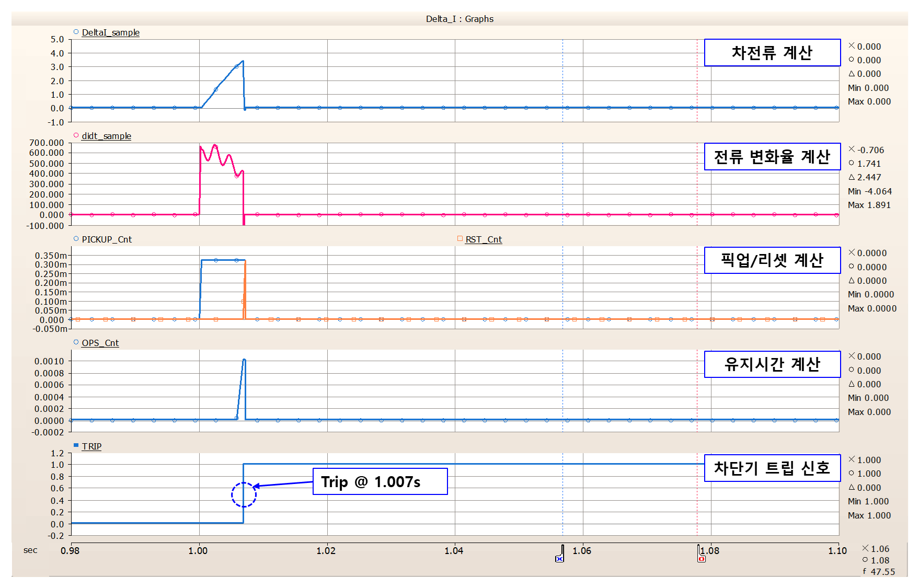
Task: Click the OPS_Cnt legend circle icon
Action: 76,342
